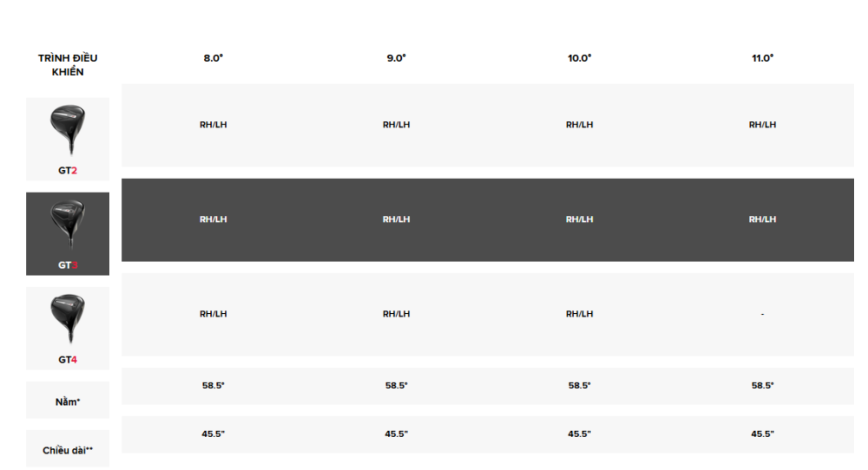The image size is (868, 470).
Task: Click the GT4 driver head image
Action: point(68,319)
